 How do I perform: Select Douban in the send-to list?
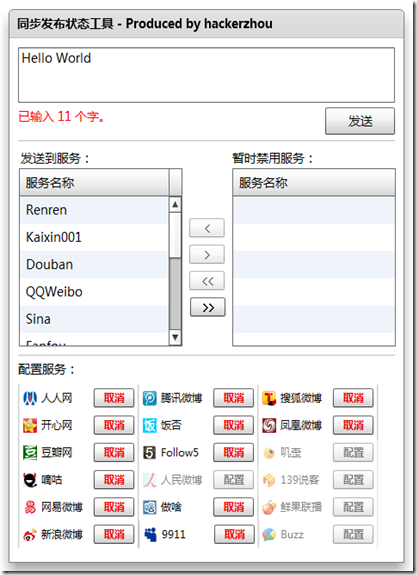click(94, 265)
